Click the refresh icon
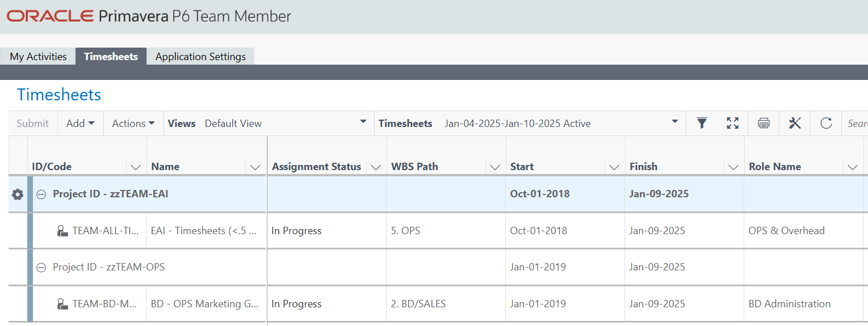Viewport: 868px width, 326px height. 826,123
